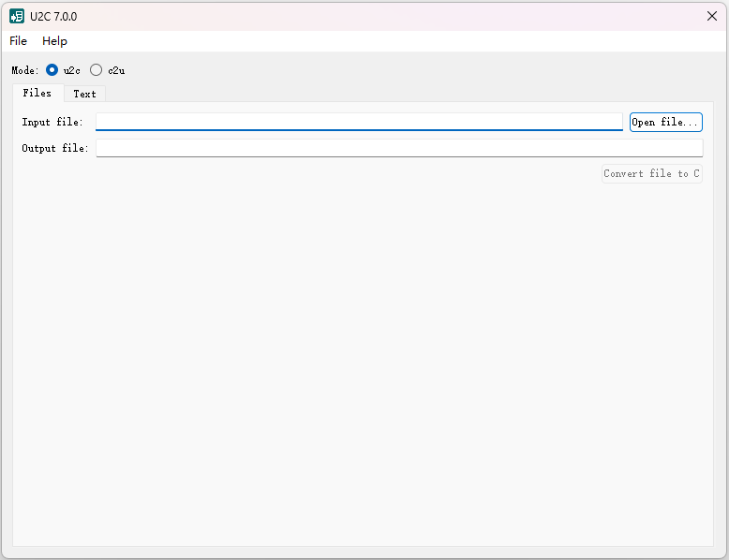This screenshot has height=560, width=729.
Task: Focus the Input file text field
Action: (x=359, y=122)
